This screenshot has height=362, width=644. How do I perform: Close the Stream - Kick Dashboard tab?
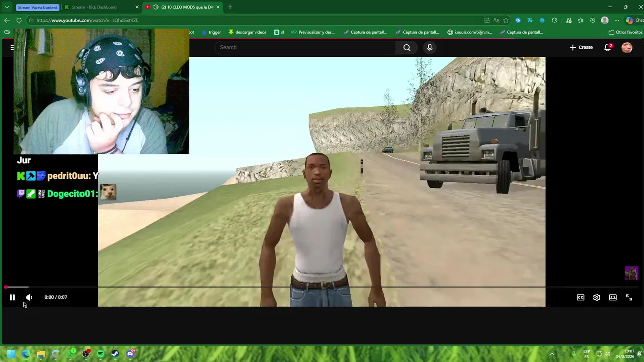click(137, 7)
